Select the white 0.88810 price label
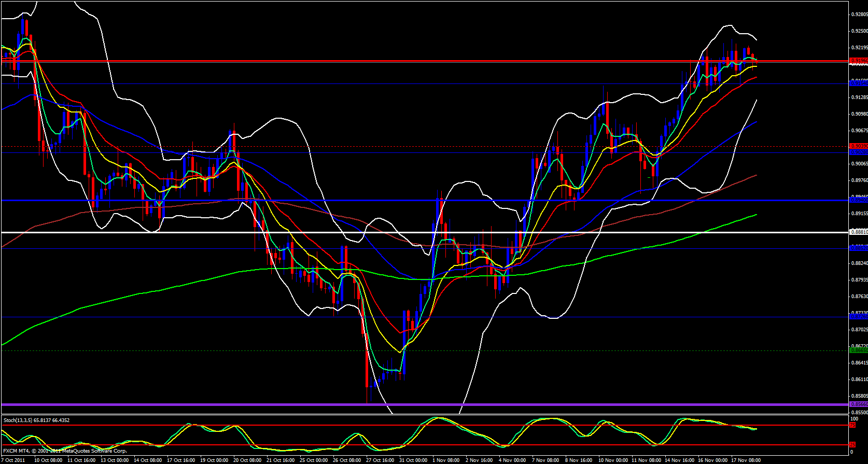Viewport: 868px width, 464px height. pos(858,232)
